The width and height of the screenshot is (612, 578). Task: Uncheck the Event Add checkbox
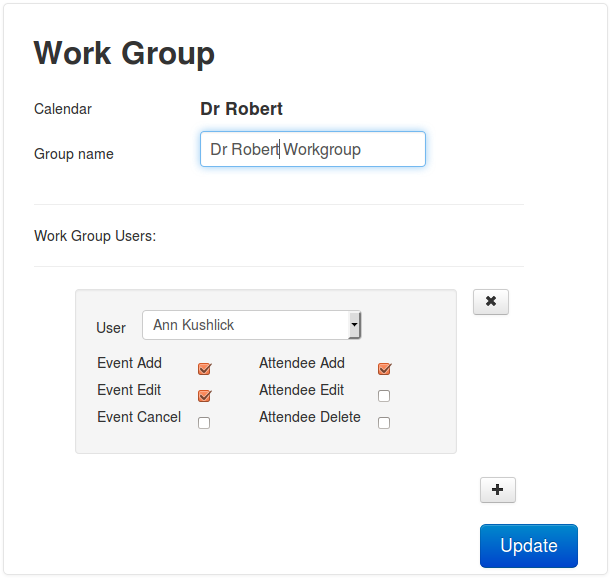coord(204,369)
